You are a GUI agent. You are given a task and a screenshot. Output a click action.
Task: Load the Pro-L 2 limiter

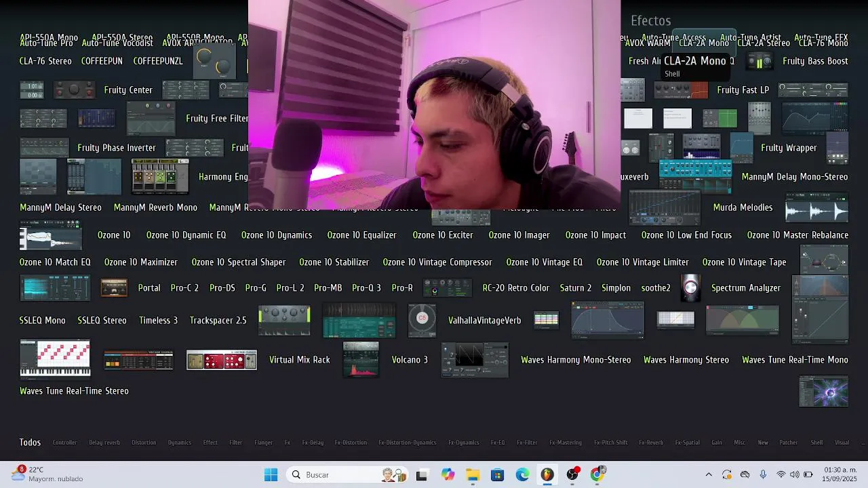290,288
